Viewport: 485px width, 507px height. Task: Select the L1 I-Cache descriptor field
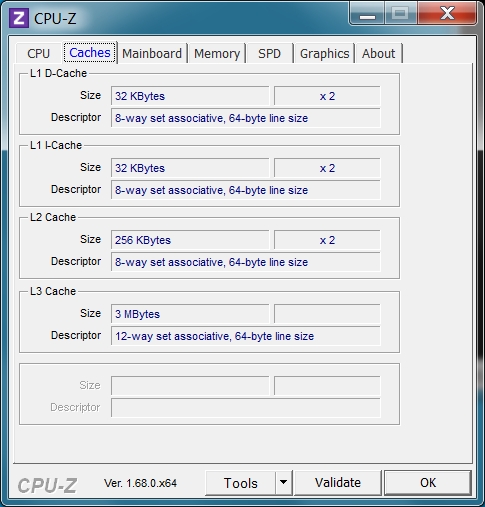coord(246,190)
